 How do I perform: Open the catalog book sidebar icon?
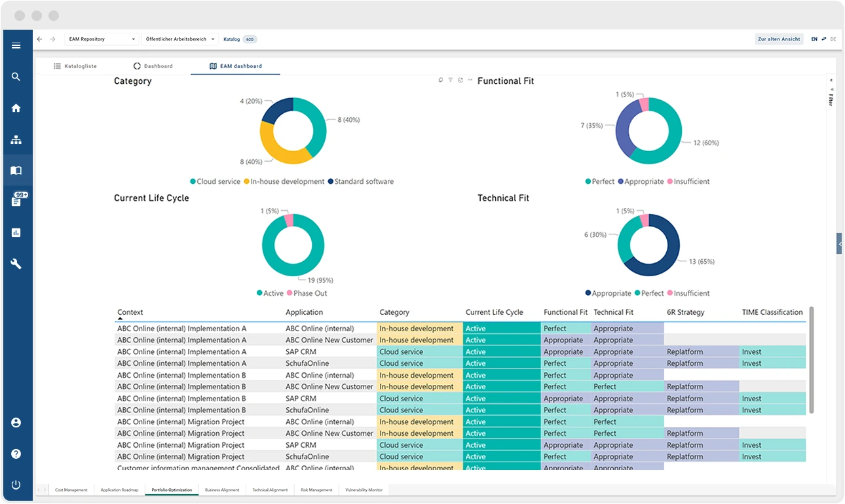click(16, 170)
